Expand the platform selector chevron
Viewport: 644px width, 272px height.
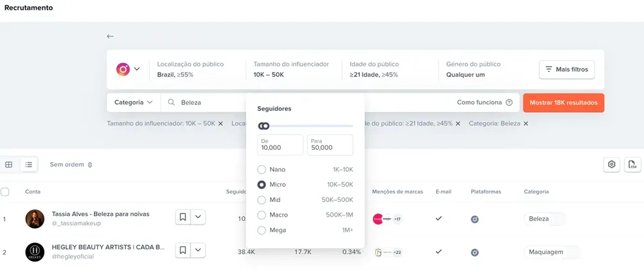[137, 69]
